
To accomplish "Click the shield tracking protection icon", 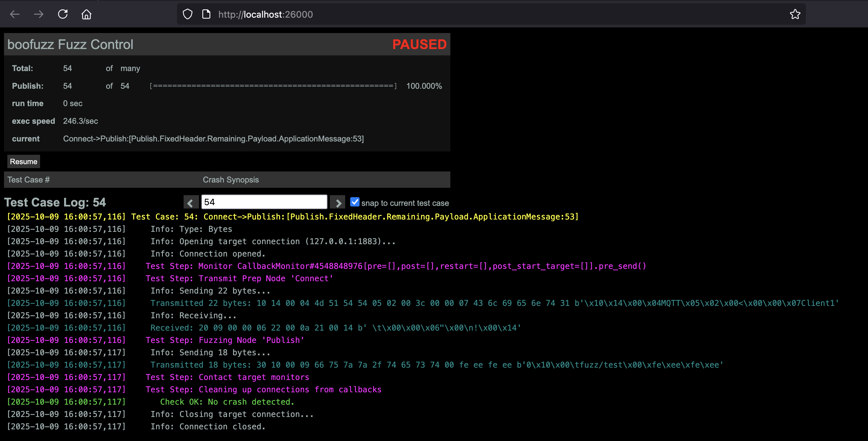I will pos(187,14).
